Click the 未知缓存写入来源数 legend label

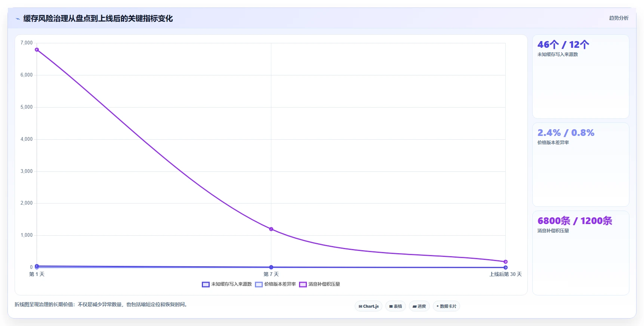click(231, 284)
